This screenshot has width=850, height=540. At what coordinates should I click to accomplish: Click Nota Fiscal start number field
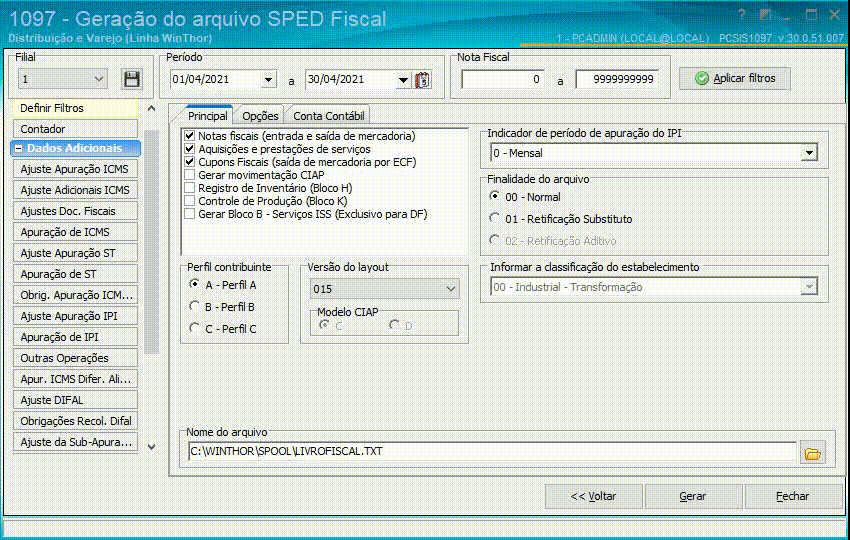click(x=503, y=79)
